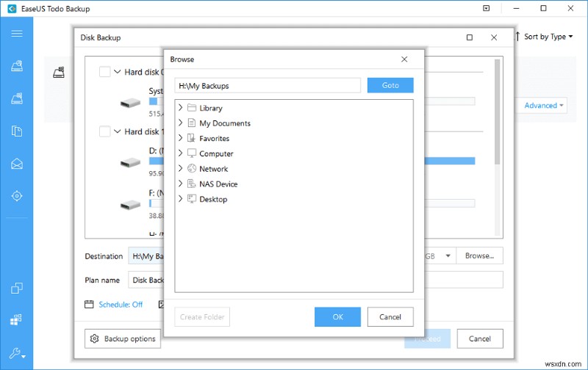Open the title bar dropdown menu icon
588x370 pixels.
pyautogui.click(x=486, y=8)
